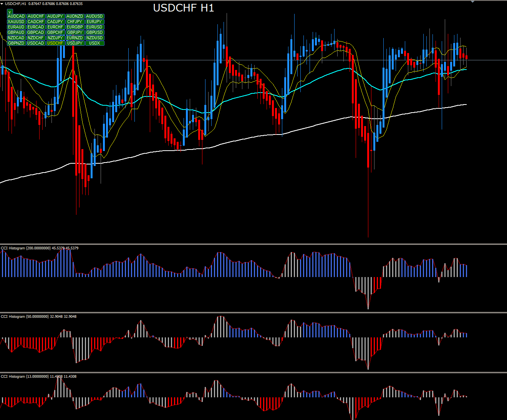Click the CCI Histogram (200.00000000) label
This screenshot has height=420, width=507.
[40, 248]
